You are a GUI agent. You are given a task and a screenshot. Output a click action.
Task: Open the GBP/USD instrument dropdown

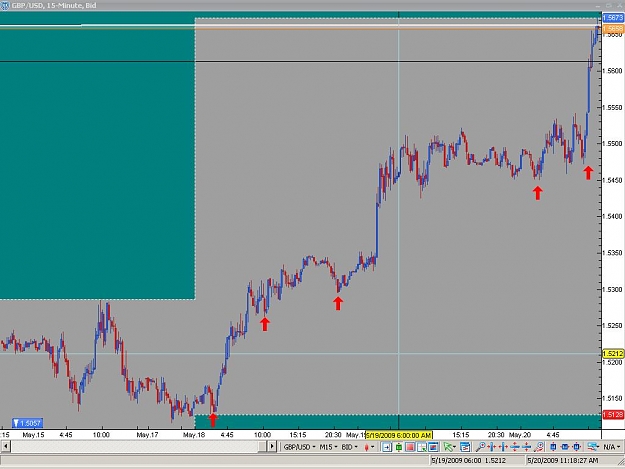[x=298, y=447]
